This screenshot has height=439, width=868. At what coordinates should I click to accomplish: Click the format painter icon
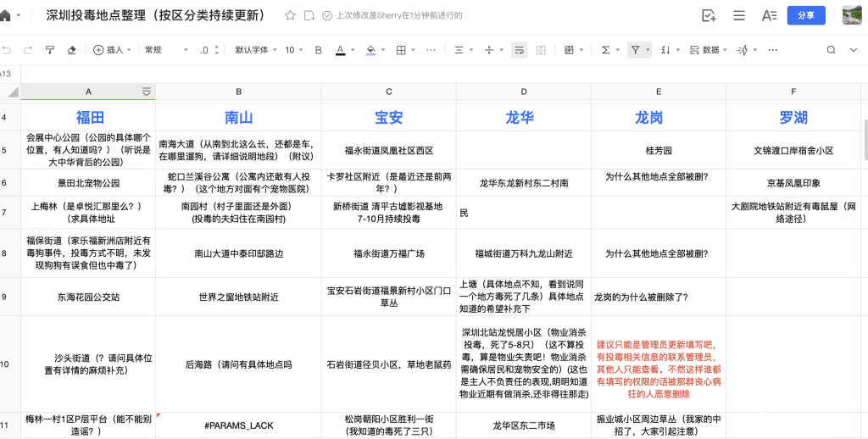click(49, 50)
